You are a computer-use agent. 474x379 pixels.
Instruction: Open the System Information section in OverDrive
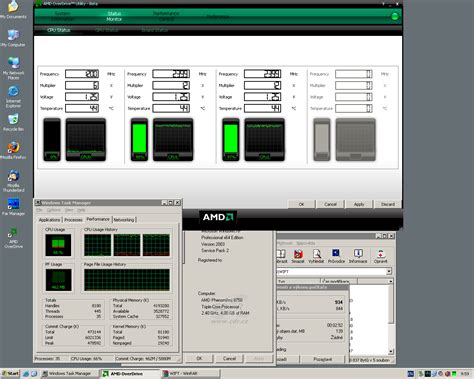point(62,16)
